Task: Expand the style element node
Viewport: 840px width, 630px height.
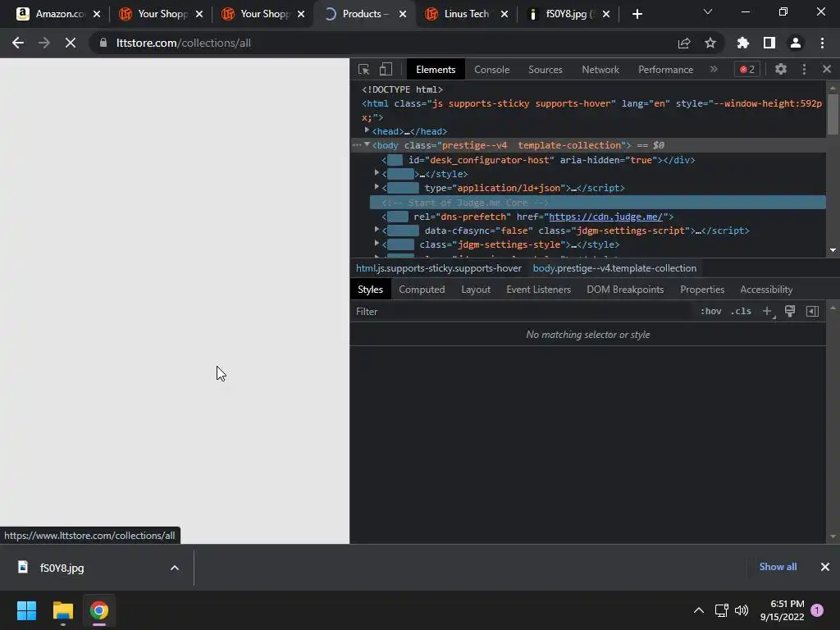Action: [x=377, y=173]
